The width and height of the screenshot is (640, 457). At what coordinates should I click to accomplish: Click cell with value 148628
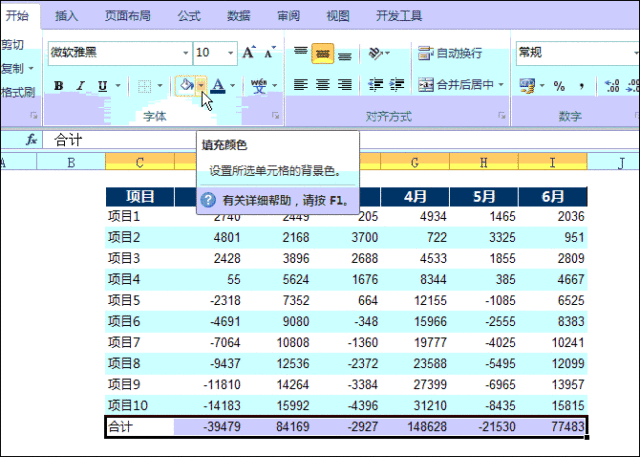(x=415, y=426)
